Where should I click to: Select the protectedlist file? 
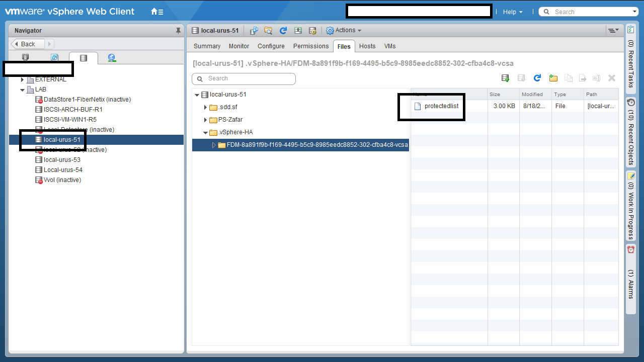pos(441,106)
